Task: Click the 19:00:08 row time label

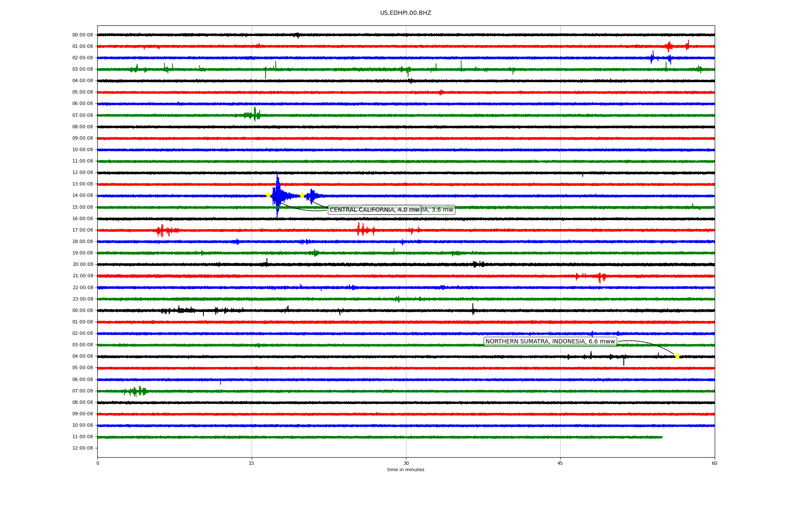Action: 82,253
